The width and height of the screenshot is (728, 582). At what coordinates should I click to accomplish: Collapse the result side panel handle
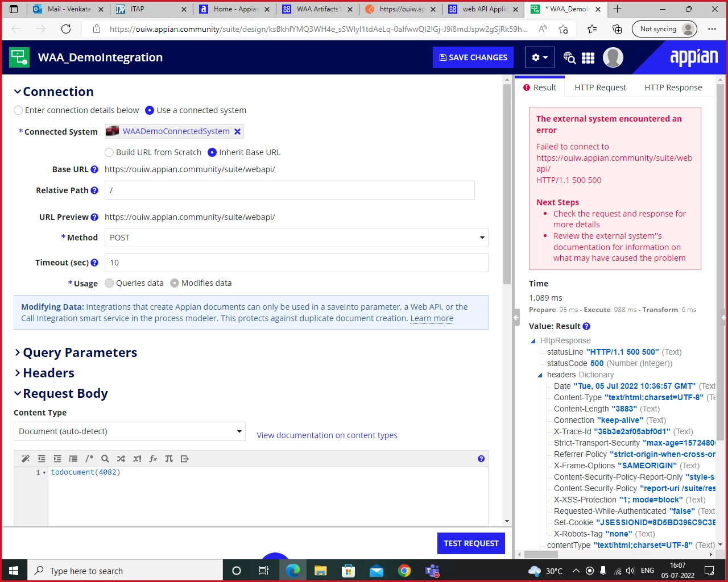click(516, 318)
